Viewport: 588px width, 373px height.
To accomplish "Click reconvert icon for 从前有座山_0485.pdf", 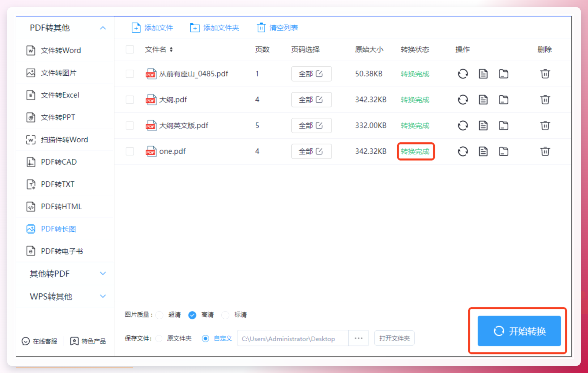I will [462, 74].
